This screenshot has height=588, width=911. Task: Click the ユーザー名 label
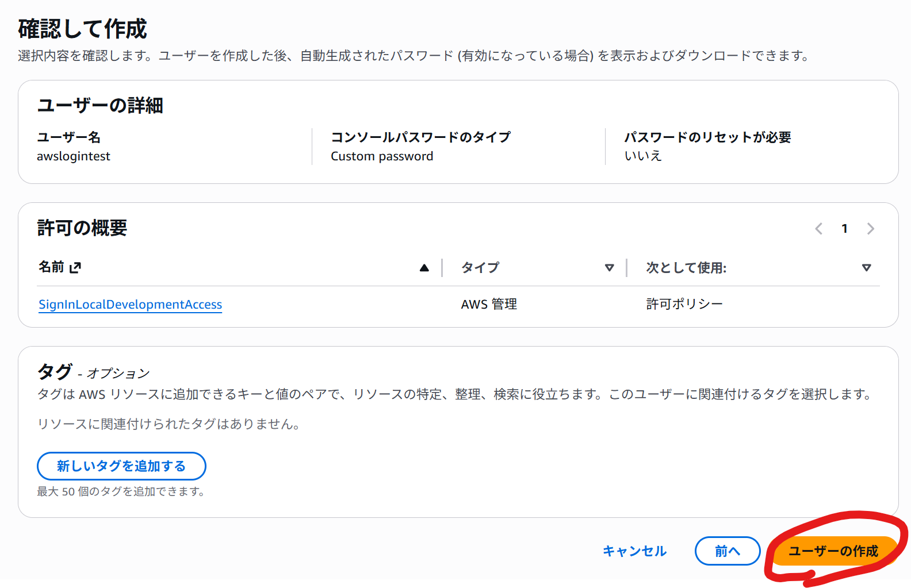click(68, 137)
